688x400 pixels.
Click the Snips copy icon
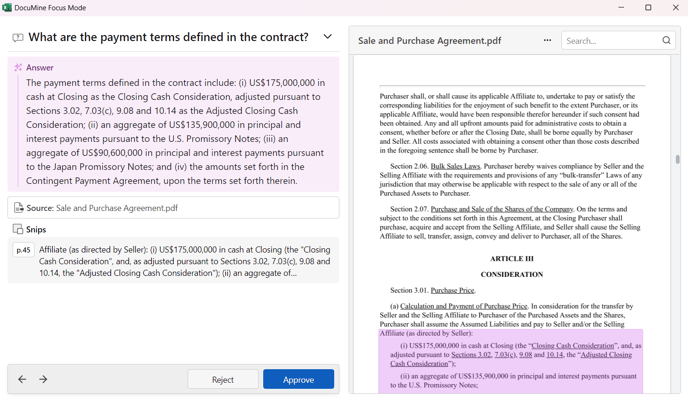pyautogui.click(x=18, y=229)
